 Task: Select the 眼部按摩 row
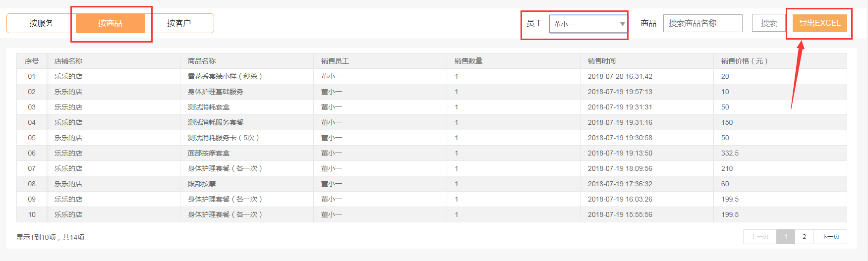point(431,184)
